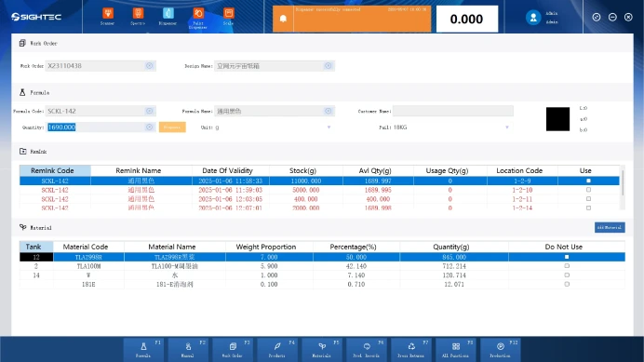
Task: Select Avl Qty cell 1689.995
Action: pos(378,190)
